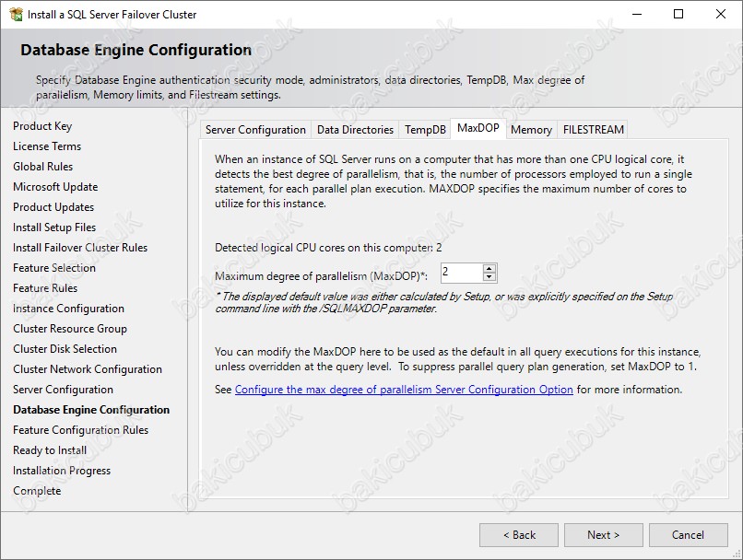The height and width of the screenshot is (560, 743).
Task: Select the Installation Progress step
Action: tap(62, 471)
